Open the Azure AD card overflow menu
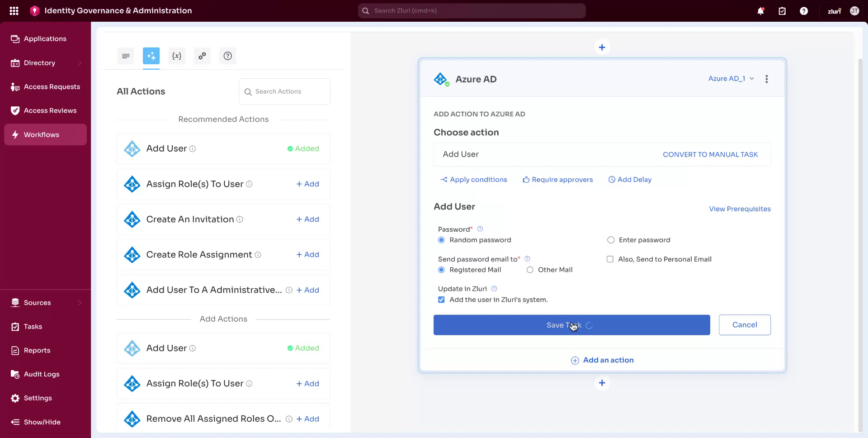The image size is (868, 438). pos(767,79)
